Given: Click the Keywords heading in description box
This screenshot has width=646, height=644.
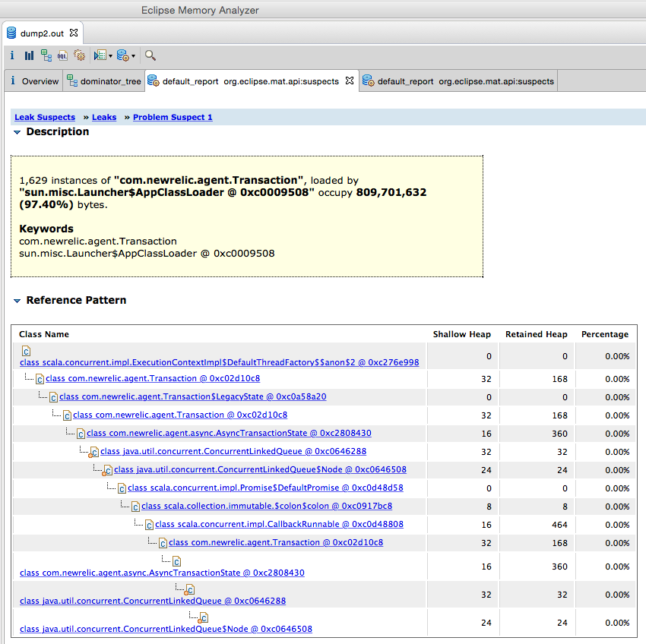Looking at the screenshot, I should (46, 229).
